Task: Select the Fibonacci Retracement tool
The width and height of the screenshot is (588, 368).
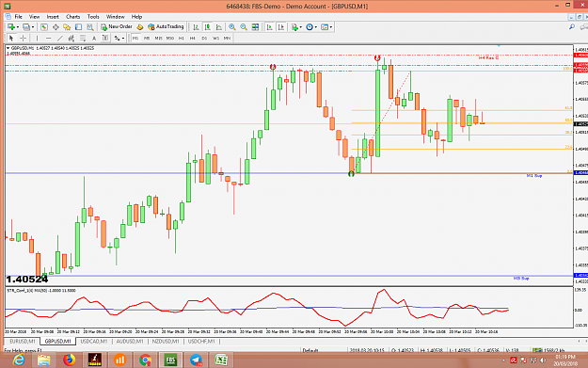Action: tap(83, 38)
